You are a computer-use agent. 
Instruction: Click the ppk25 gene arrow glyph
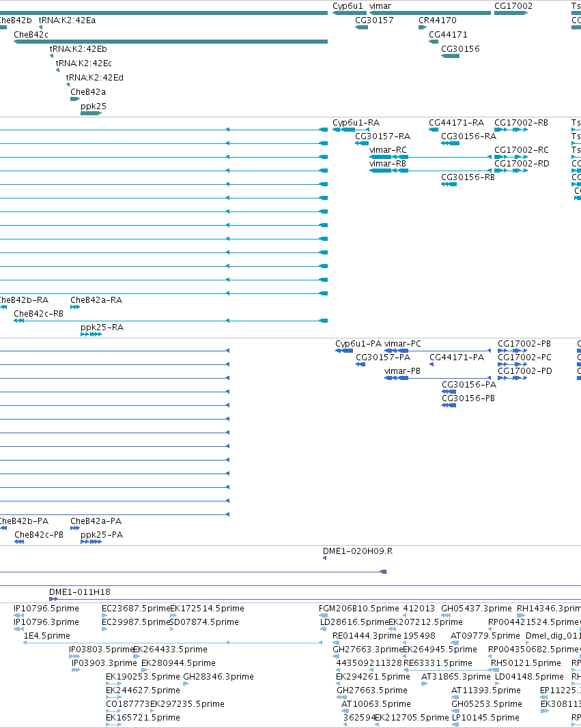(x=91, y=113)
